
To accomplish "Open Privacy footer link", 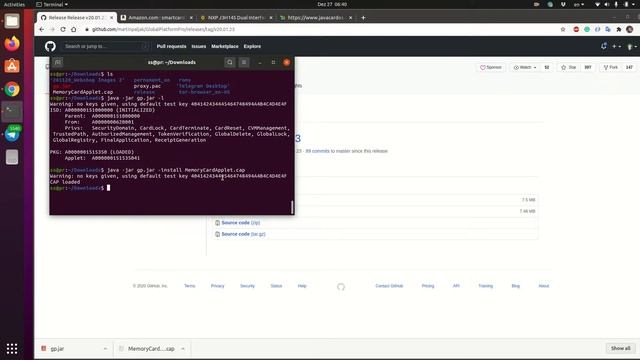I will click(218, 286).
